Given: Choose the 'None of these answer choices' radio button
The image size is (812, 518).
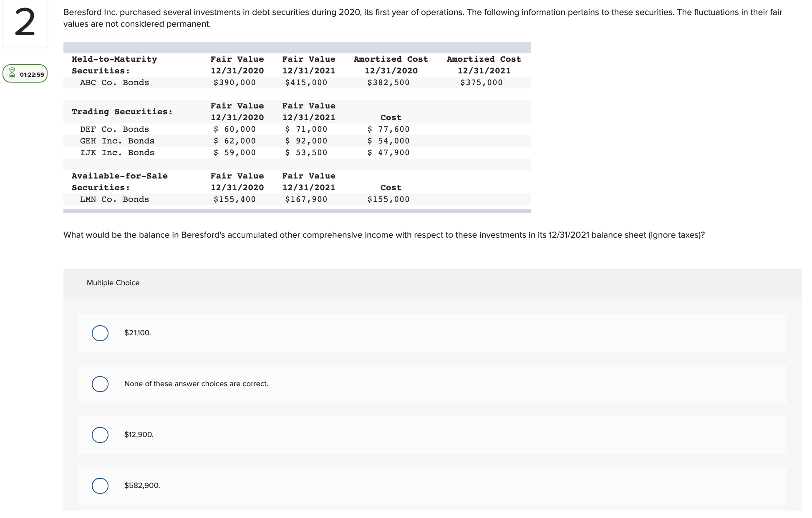Looking at the screenshot, I should pos(100,384).
